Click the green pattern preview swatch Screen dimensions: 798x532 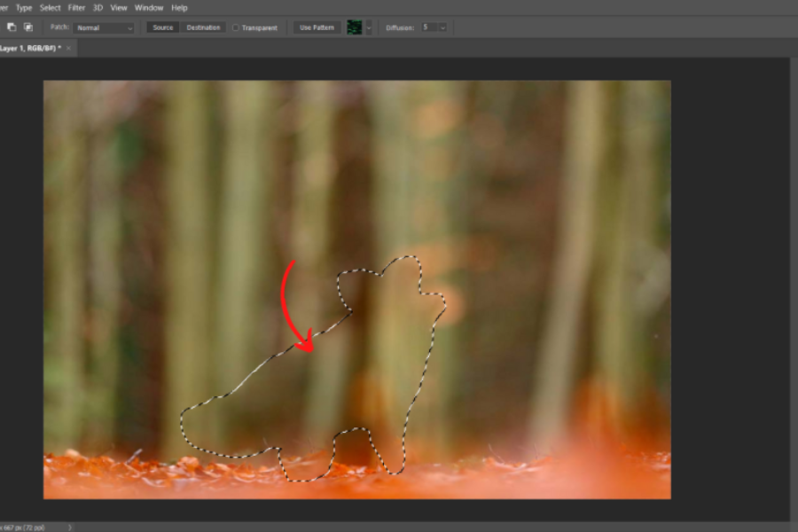(355, 27)
